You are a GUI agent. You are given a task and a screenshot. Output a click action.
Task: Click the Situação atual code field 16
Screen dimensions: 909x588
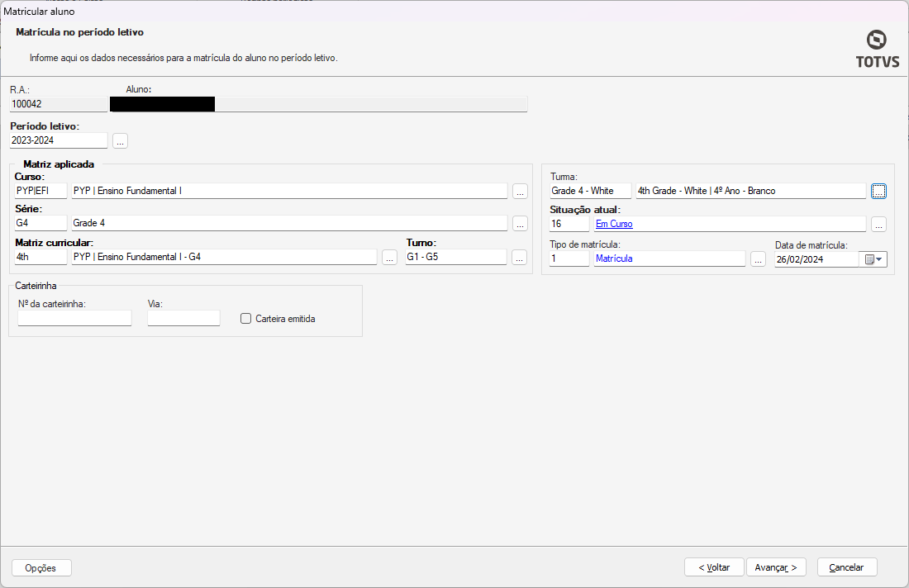click(x=569, y=224)
